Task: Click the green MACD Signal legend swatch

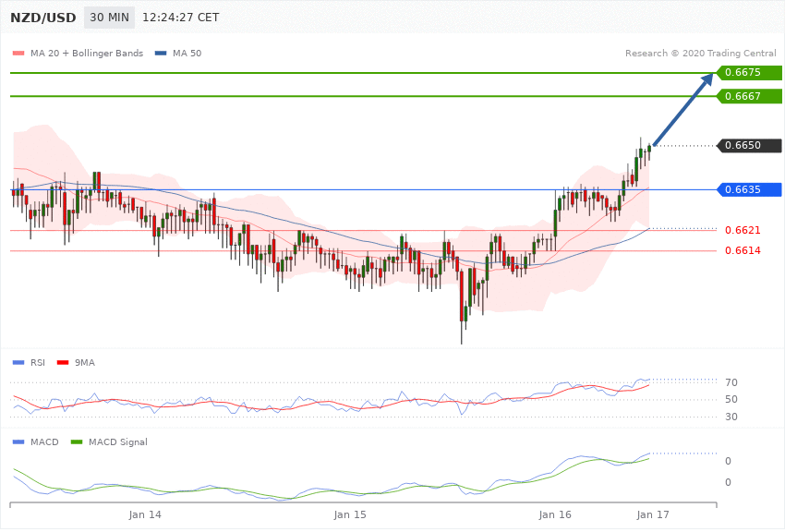Action: tap(77, 441)
